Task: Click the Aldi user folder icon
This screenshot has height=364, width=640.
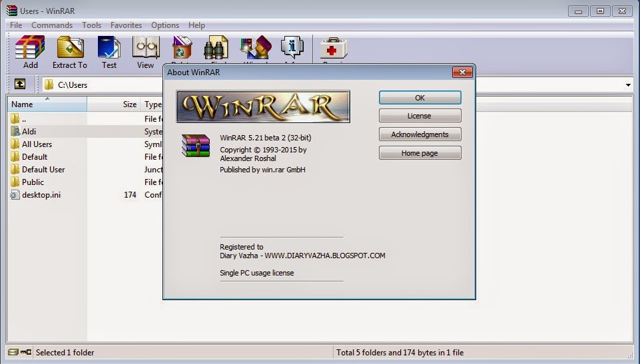Action: click(x=15, y=131)
